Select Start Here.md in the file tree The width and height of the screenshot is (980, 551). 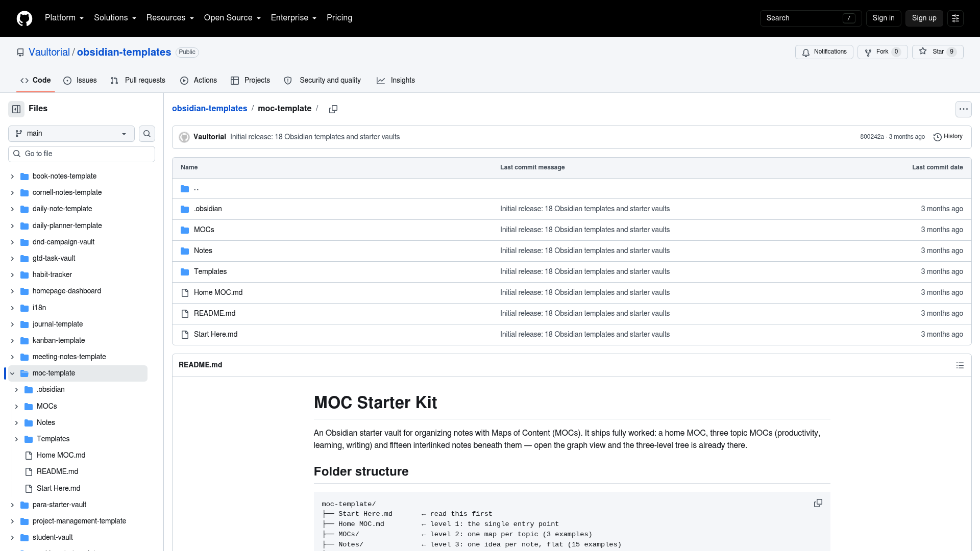[58, 489]
